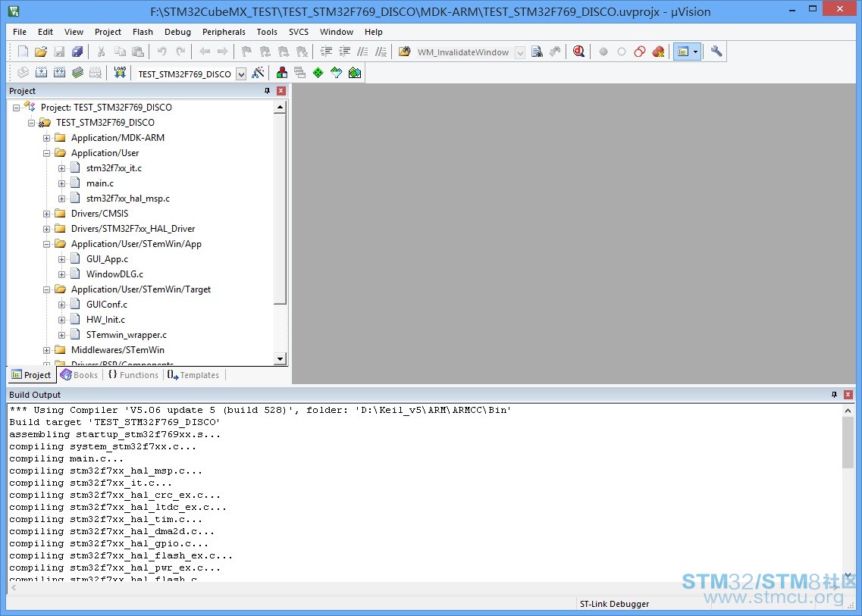Toggle the Project window layout button
862x616 pixels.
pyautogui.click(x=683, y=52)
